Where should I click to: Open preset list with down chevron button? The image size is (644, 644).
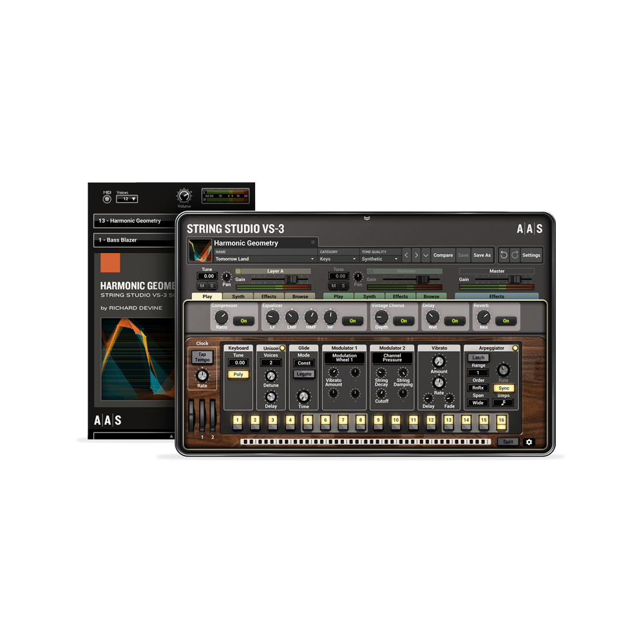point(426,255)
